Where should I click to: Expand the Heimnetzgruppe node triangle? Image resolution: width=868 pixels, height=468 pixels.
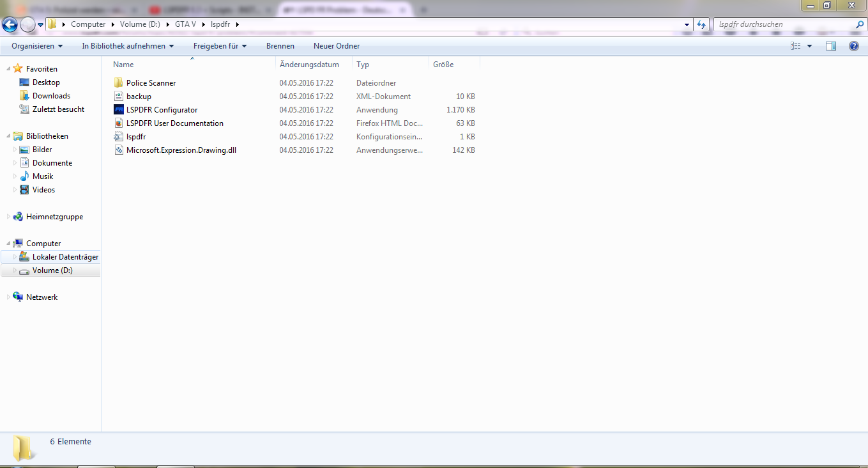click(8, 217)
